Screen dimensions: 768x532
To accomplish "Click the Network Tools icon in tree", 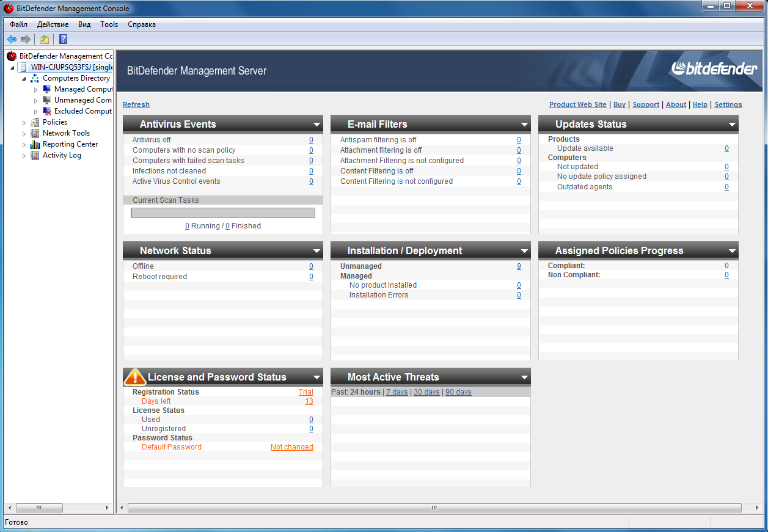I will (35, 133).
